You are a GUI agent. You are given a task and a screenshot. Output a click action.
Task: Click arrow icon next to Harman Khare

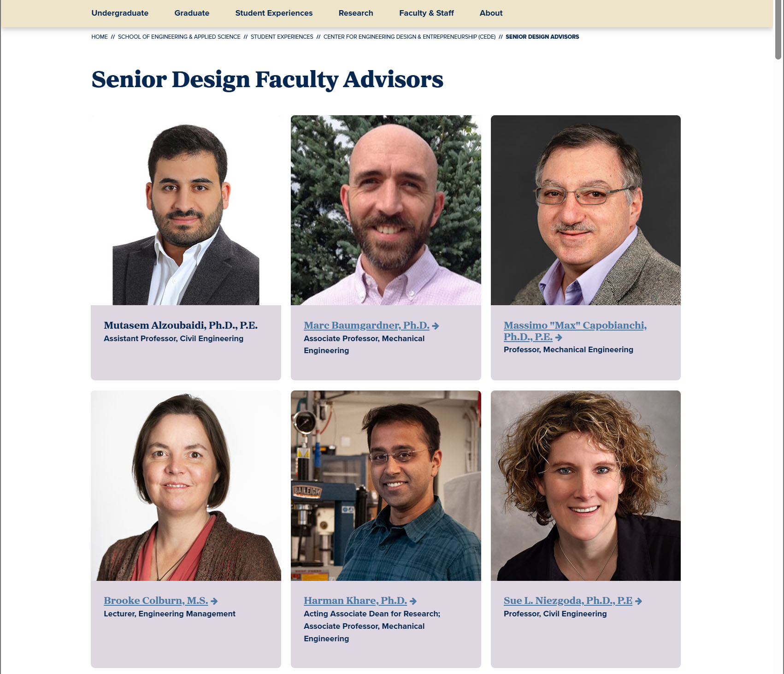413,601
